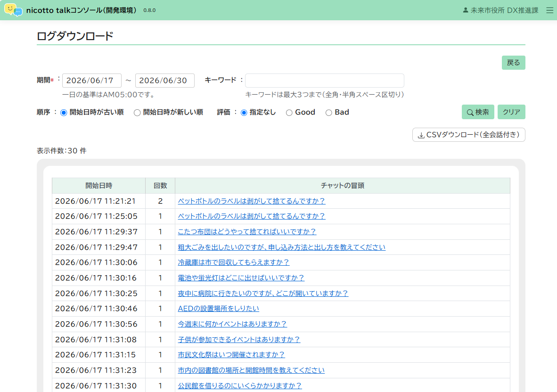Click the 2026/06/17 11:31:23 timestamp cell

(99, 370)
